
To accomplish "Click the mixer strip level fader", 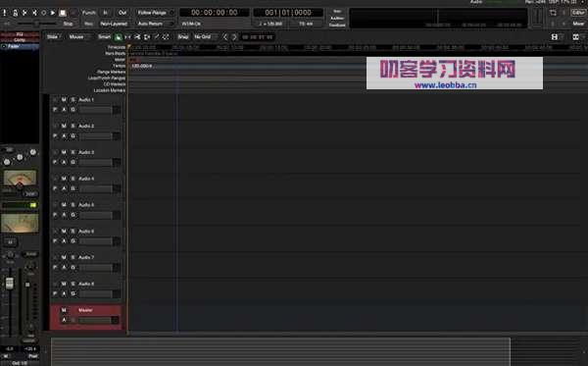I will point(10,284).
